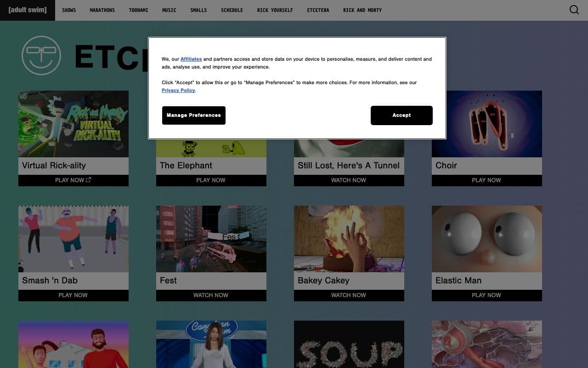Open the Smash 'n Dab thumbnail

coord(73,239)
